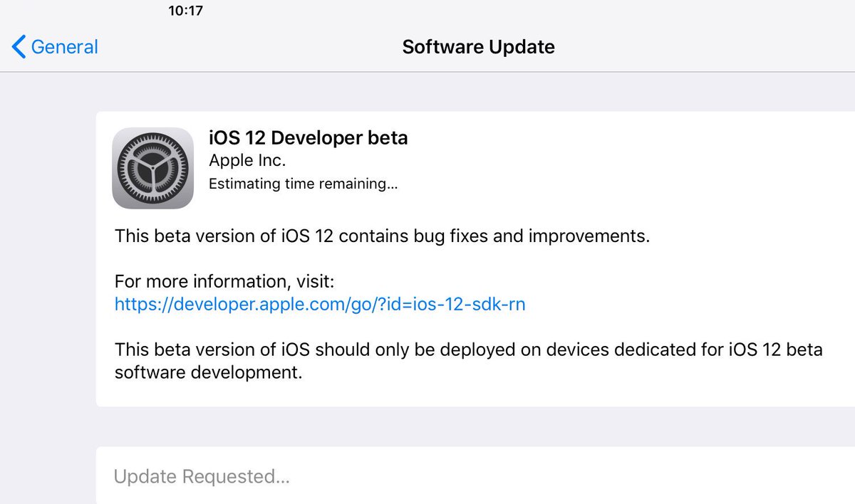
Task: Tap the Update Requested… row
Action: pyautogui.click(x=475, y=476)
